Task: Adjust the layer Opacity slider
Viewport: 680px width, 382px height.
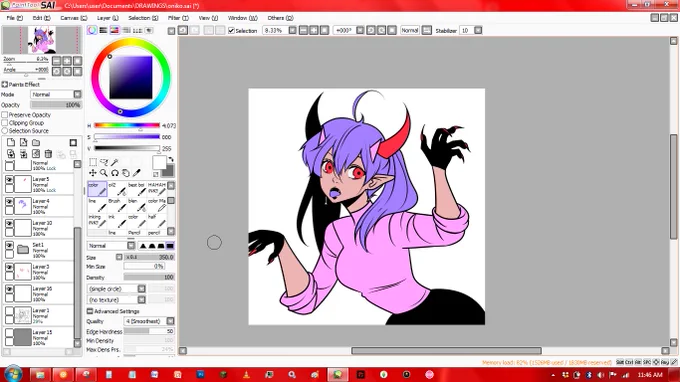Action: coord(56,105)
